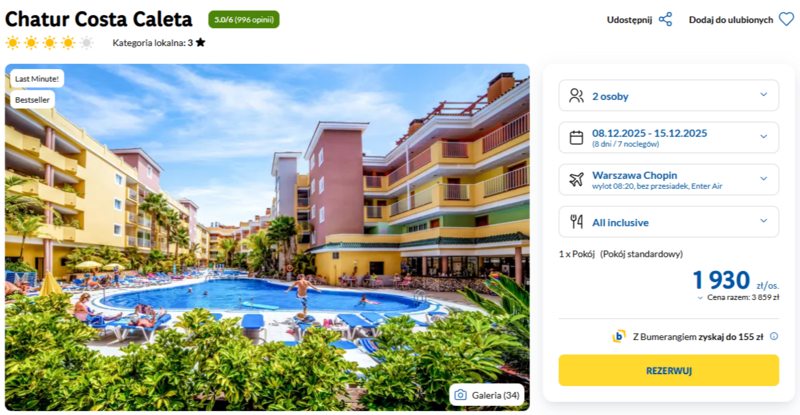This screenshot has width=800, height=415.
Task: Open the All inclusive board dropdown
Action: pos(669,222)
